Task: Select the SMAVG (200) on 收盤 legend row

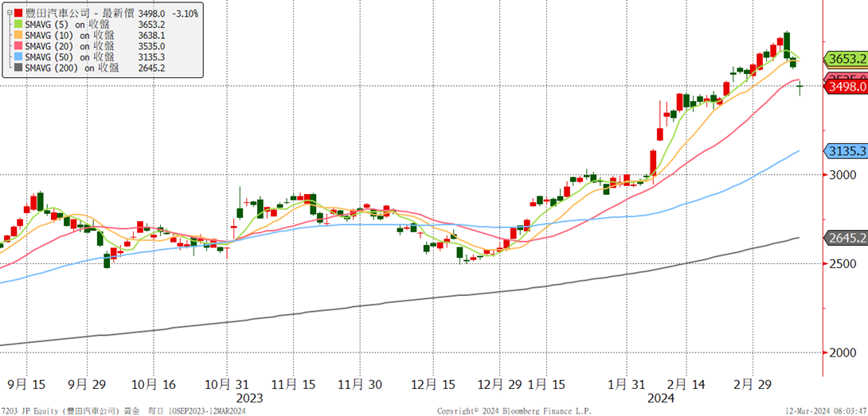Action: [x=89, y=68]
